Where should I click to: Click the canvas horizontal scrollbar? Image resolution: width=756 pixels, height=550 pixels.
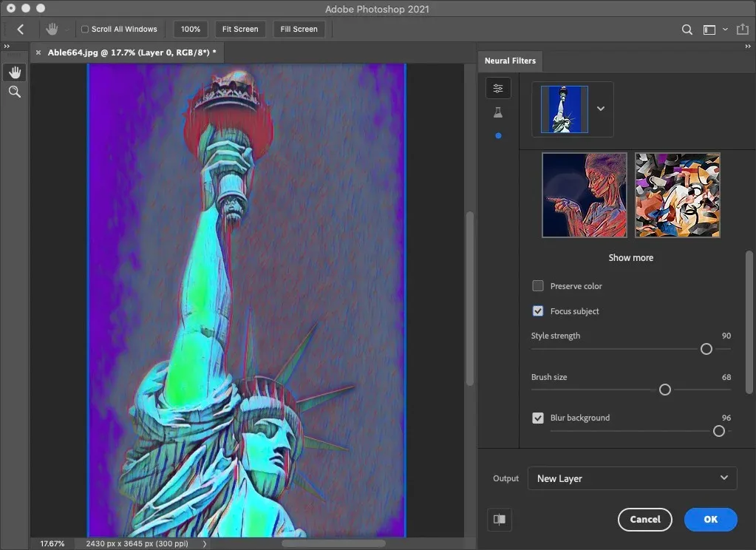pyautogui.click(x=333, y=544)
